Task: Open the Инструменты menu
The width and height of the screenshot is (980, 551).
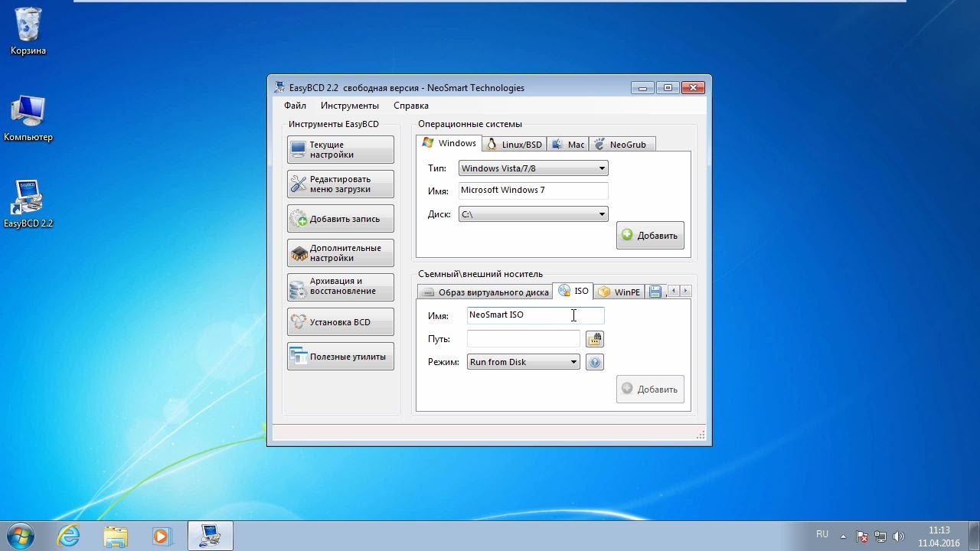Action: [350, 106]
